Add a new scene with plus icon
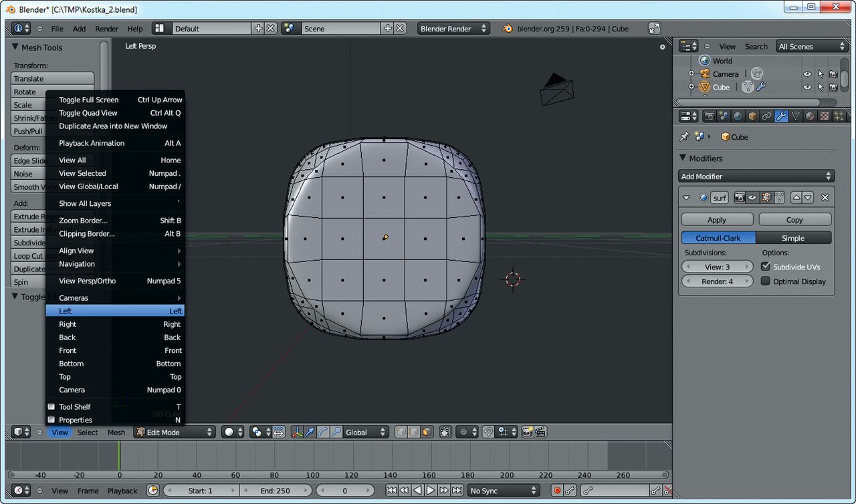856x504 pixels. [388, 28]
